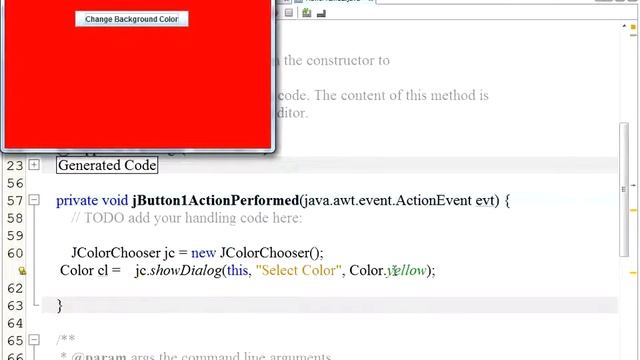Expand the Generated Code fold on line 23
Viewport: 640px width, 360px height.
(34, 165)
